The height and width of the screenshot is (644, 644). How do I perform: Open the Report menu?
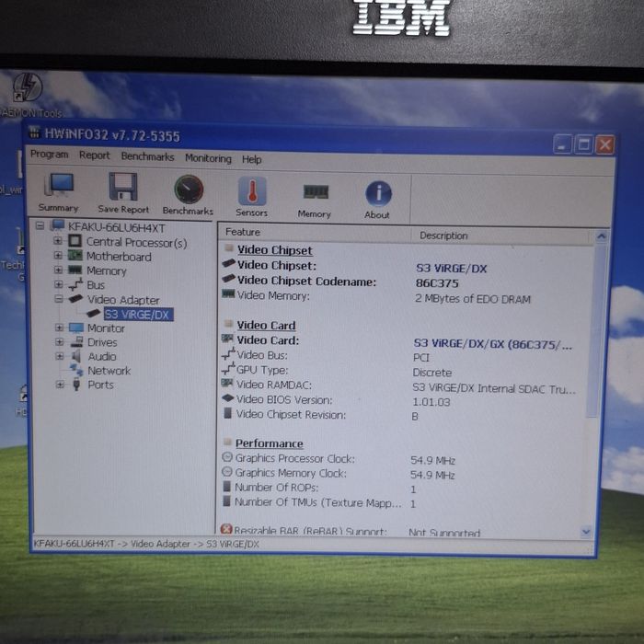coord(95,155)
